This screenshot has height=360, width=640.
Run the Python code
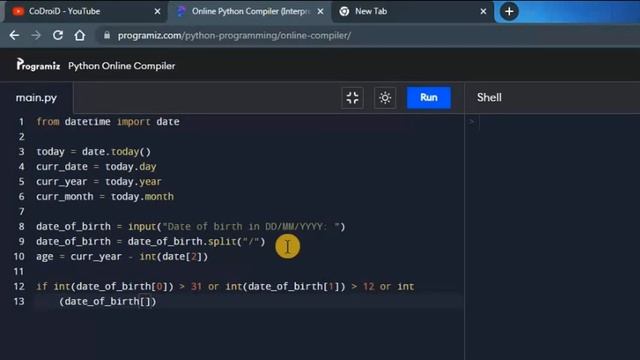tap(429, 98)
